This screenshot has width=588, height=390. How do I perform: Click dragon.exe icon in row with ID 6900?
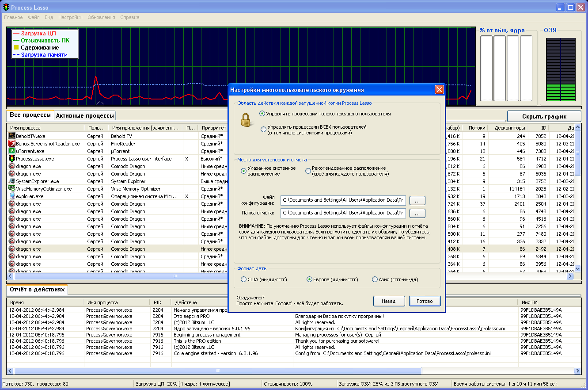coord(12,166)
